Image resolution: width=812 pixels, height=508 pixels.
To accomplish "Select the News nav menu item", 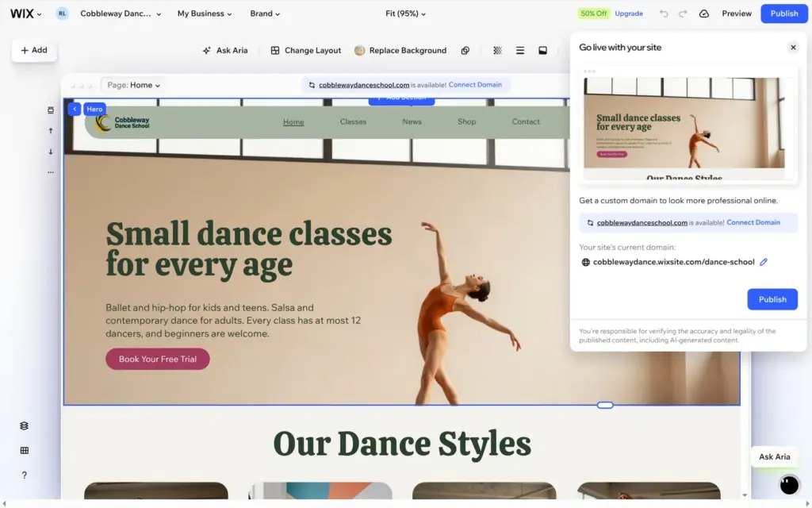I will (x=412, y=121).
